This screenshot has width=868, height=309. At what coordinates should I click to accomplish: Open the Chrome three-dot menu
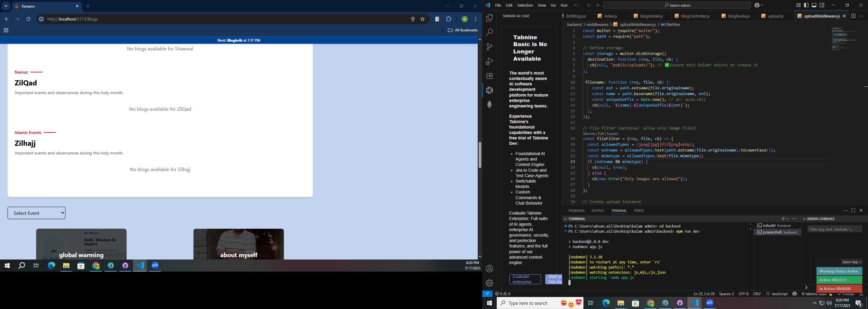(476, 19)
